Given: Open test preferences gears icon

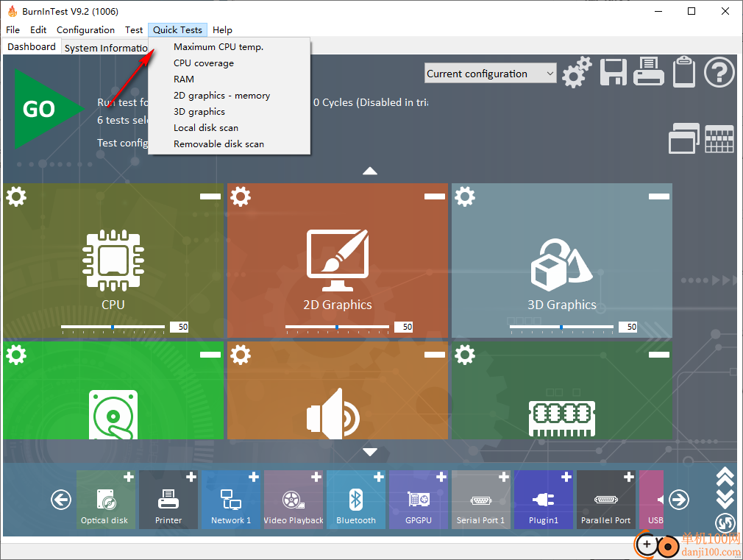Looking at the screenshot, I should [x=577, y=72].
